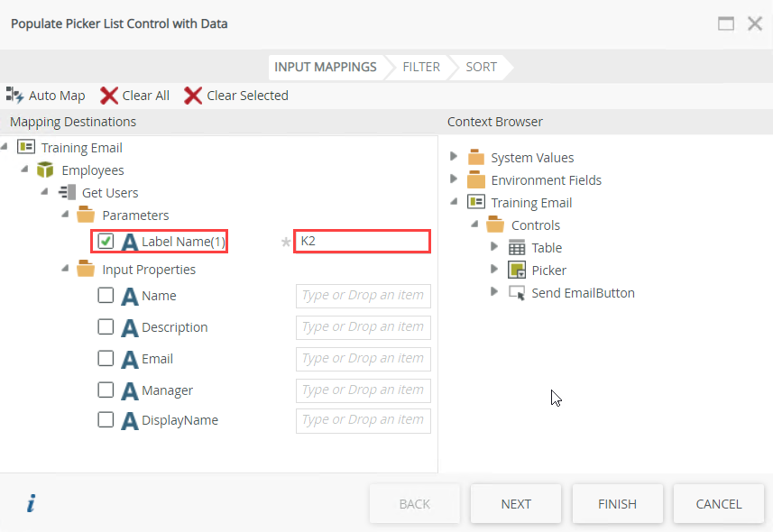
Task: Expand the Environment Fields folder
Action: pos(455,179)
